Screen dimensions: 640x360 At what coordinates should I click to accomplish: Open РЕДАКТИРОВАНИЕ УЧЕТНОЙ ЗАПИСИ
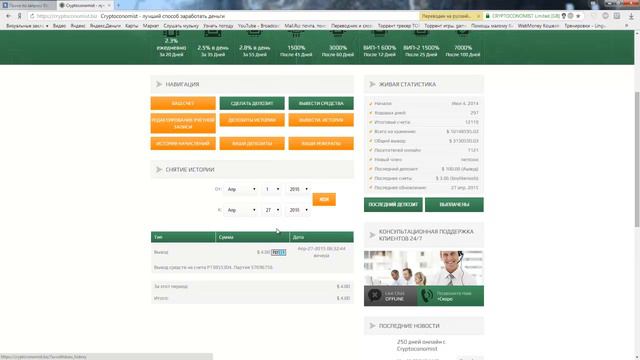coord(183,123)
